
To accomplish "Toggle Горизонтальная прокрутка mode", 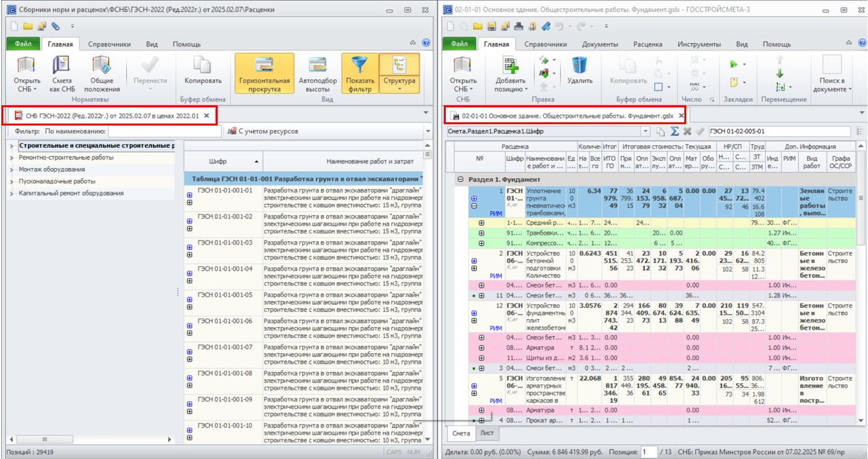I will (265, 75).
